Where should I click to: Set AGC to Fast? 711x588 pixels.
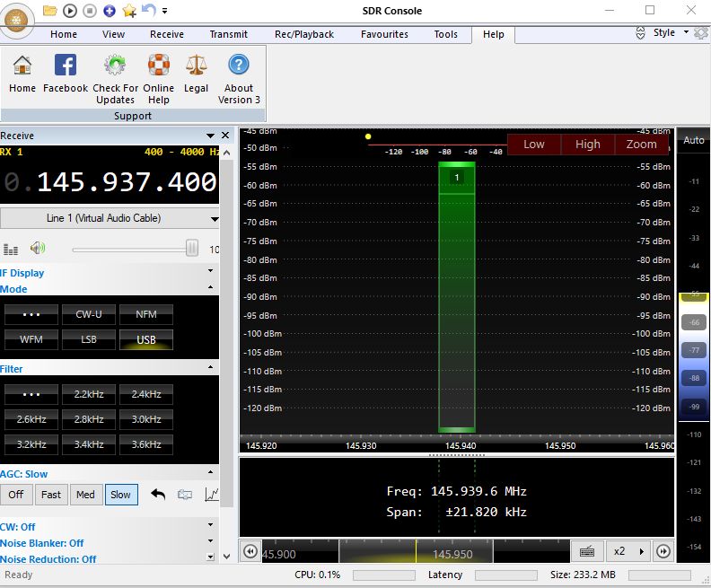click(x=51, y=495)
